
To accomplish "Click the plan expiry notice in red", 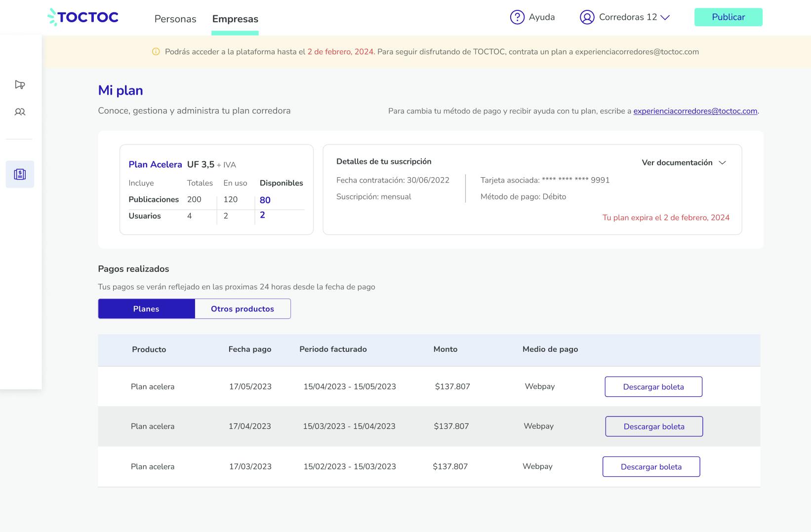I will (666, 218).
